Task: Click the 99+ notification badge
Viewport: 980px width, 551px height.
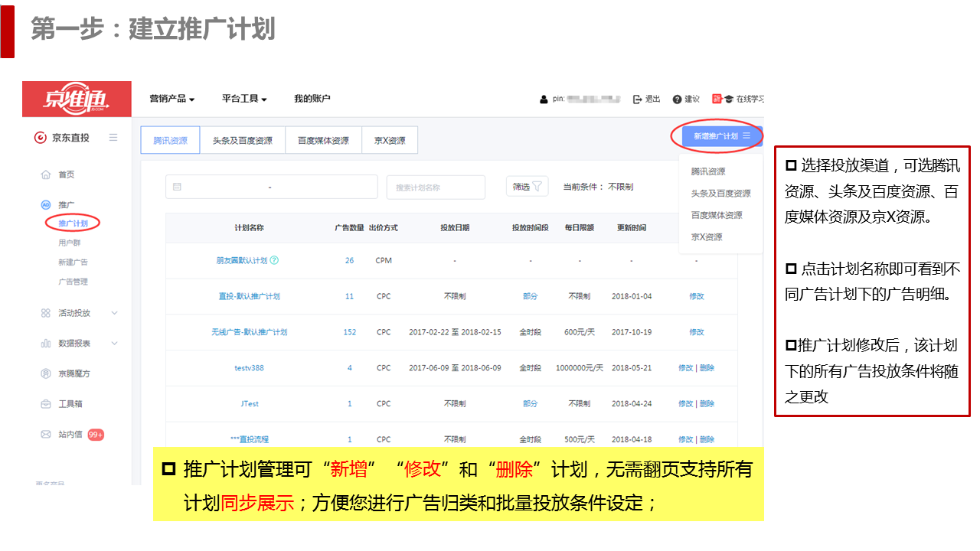Action: click(x=96, y=435)
